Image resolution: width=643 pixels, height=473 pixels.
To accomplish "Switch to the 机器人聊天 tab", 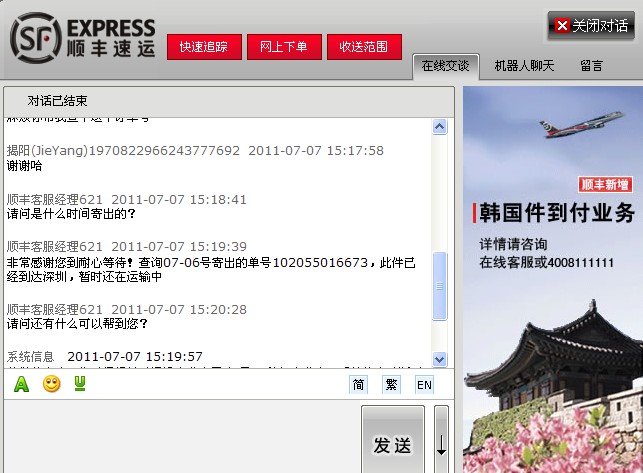I will click(x=523, y=67).
